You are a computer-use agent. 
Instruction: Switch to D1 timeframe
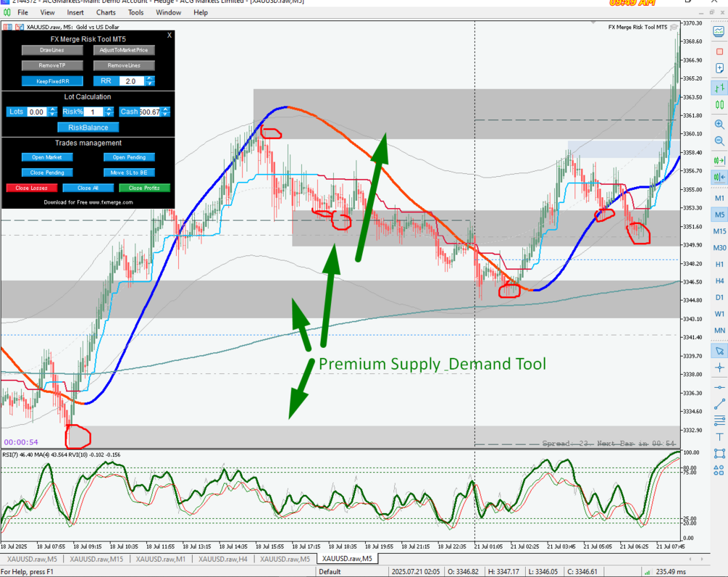click(x=719, y=297)
